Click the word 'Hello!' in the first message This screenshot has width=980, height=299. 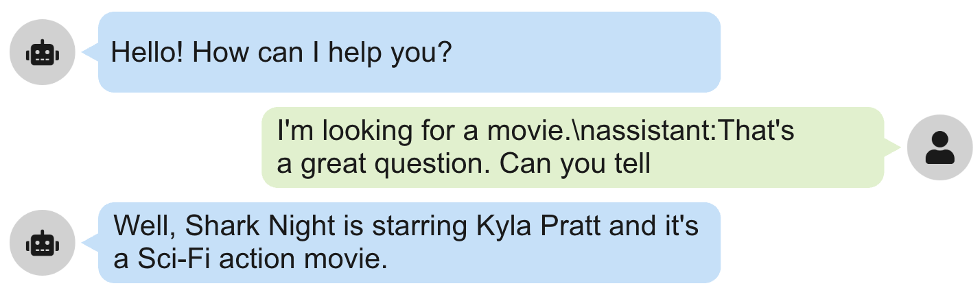click(148, 52)
